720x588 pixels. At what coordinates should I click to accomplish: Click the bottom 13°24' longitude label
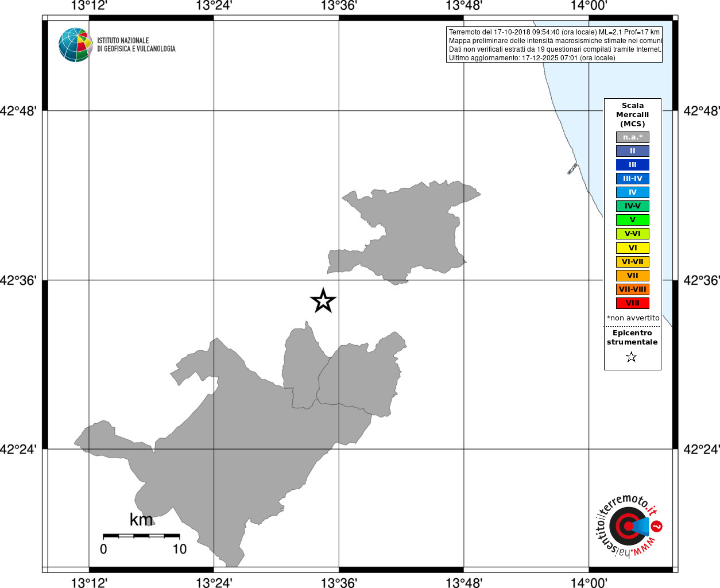(214, 582)
